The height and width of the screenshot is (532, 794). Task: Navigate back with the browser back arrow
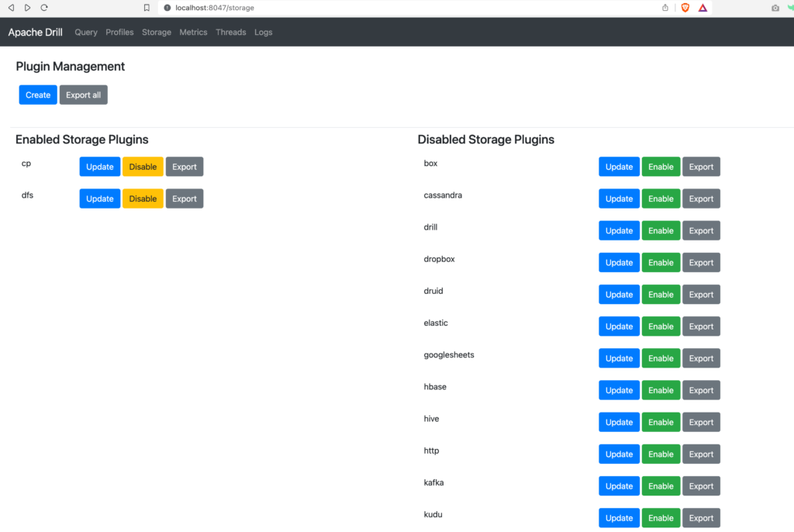tap(9, 8)
